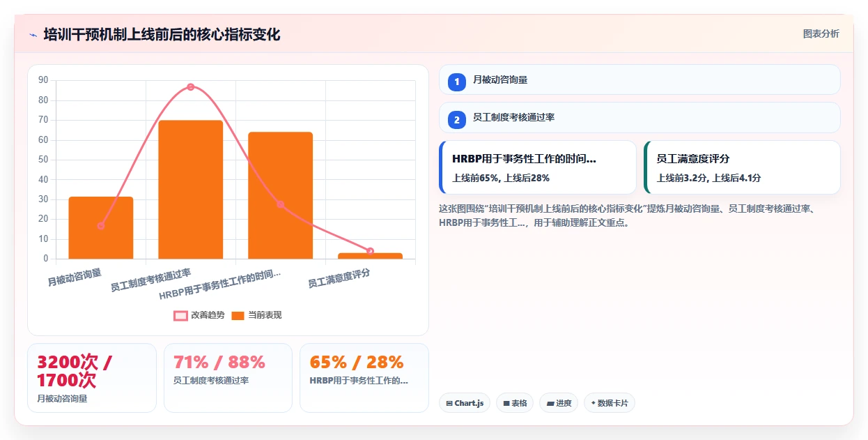
Task: Click the blue number 2 badge
Action: 457,120
